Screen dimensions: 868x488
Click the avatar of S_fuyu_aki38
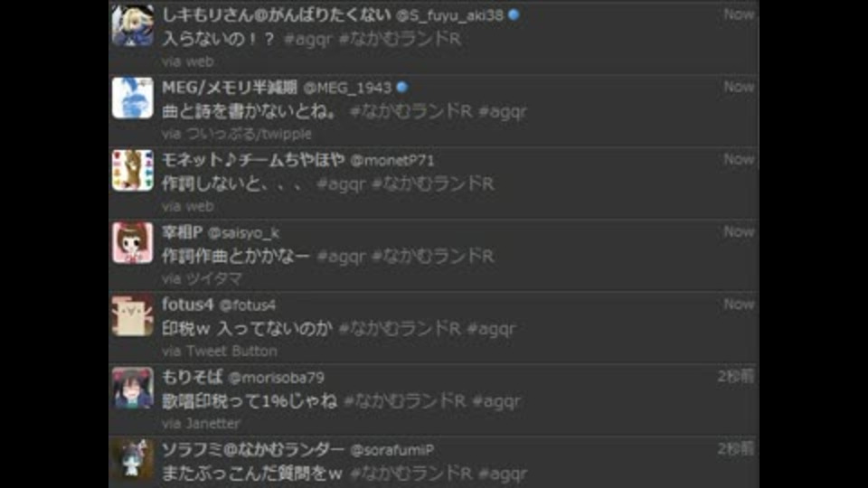[x=133, y=25]
